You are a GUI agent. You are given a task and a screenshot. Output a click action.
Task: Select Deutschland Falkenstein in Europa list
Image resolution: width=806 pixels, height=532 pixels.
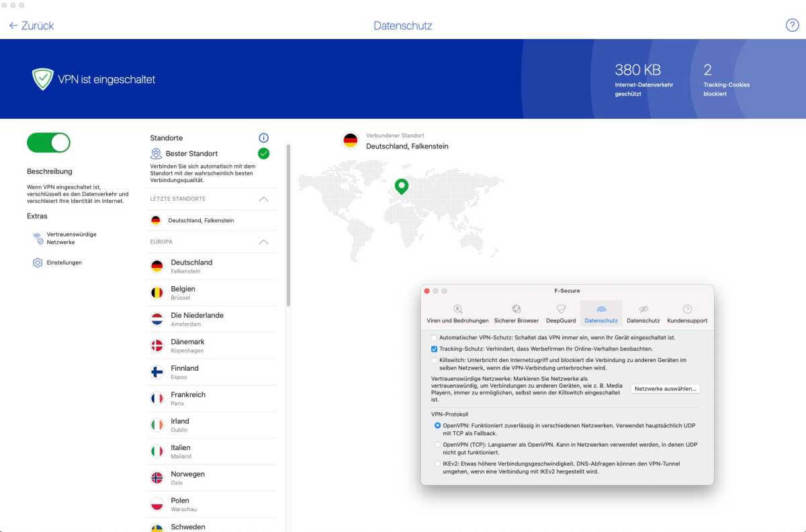212,266
